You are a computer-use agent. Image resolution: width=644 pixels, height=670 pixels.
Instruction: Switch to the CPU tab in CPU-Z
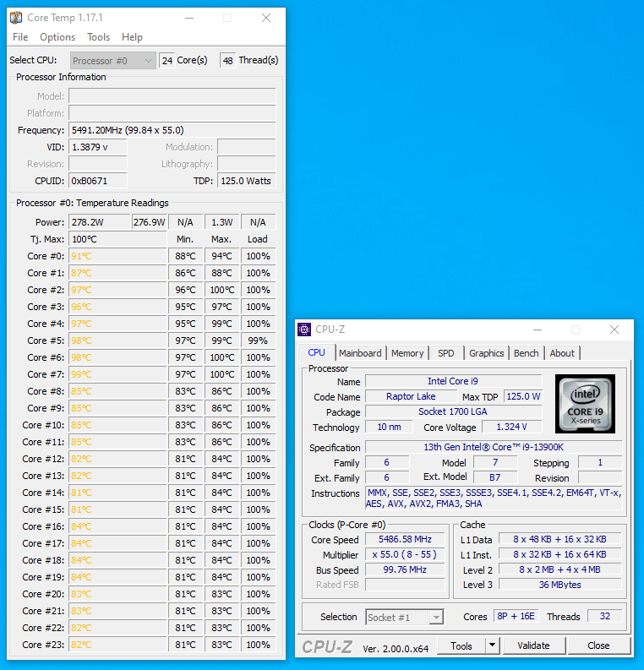coord(317,352)
